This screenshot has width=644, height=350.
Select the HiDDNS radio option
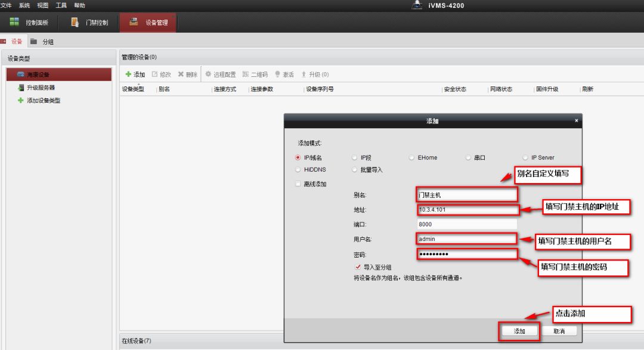pos(298,170)
